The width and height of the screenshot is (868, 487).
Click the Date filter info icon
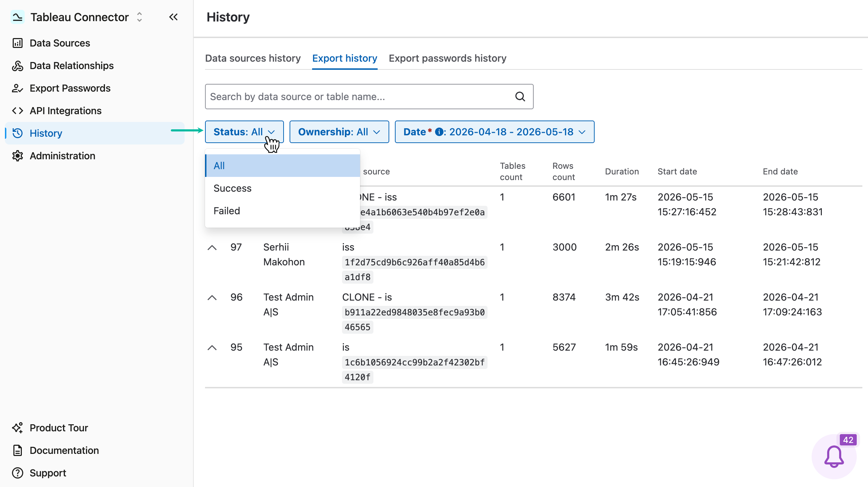pos(439,132)
